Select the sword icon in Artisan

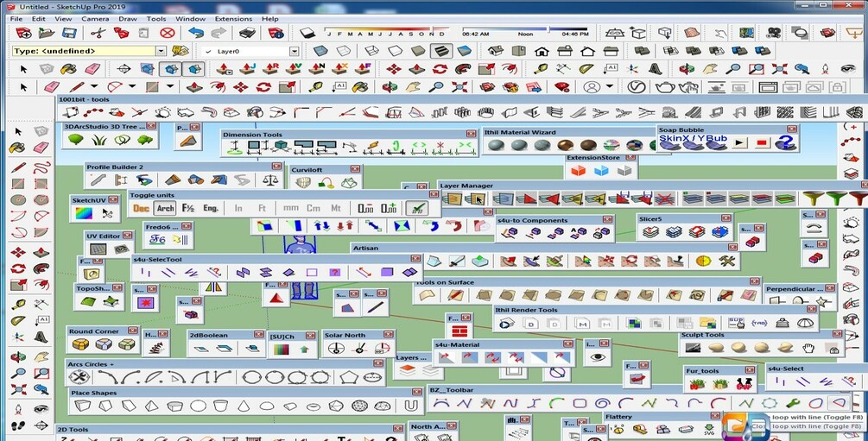click(457, 261)
